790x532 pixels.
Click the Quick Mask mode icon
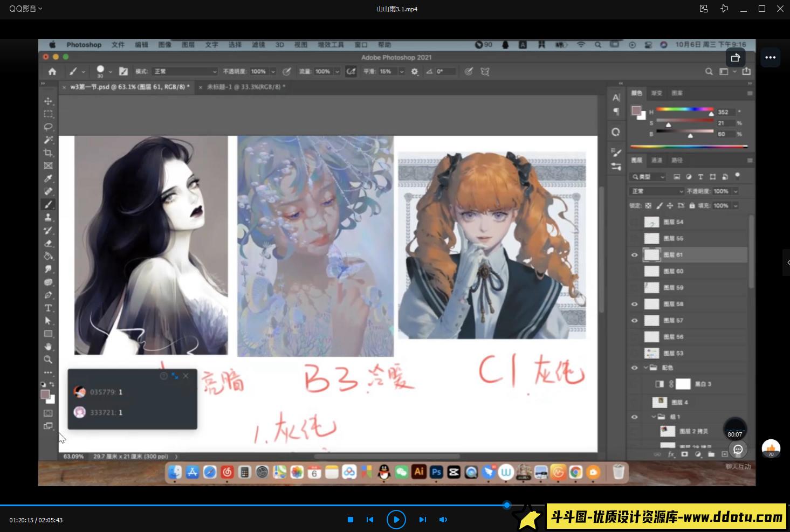pyautogui.click(x=48, y=413)
